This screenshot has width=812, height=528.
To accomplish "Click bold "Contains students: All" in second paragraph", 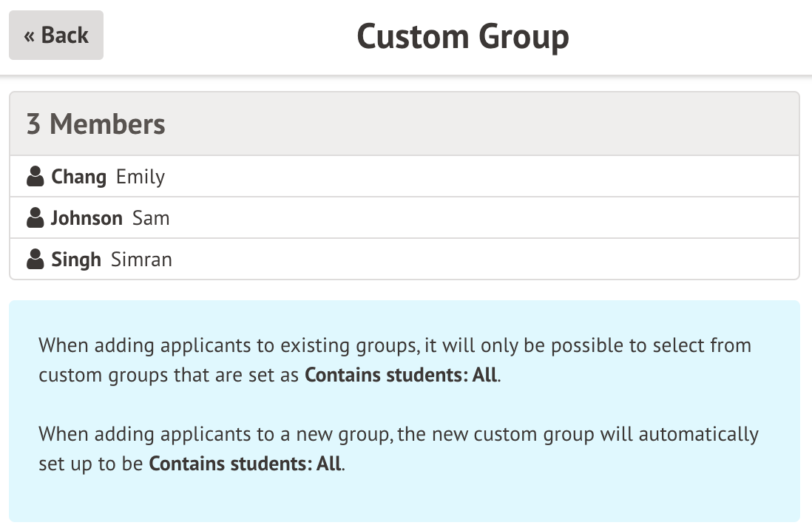I will click(x=246, y=464).
